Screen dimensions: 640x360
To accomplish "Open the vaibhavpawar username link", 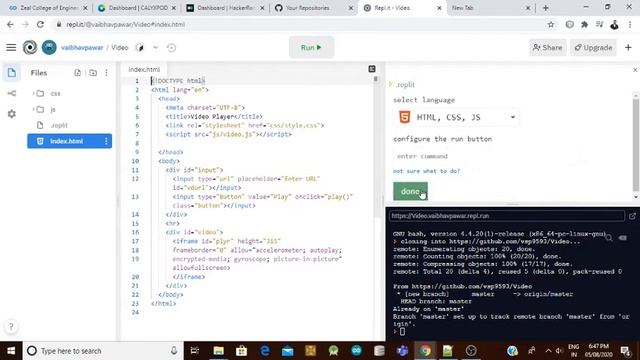I will pos(82,48).
